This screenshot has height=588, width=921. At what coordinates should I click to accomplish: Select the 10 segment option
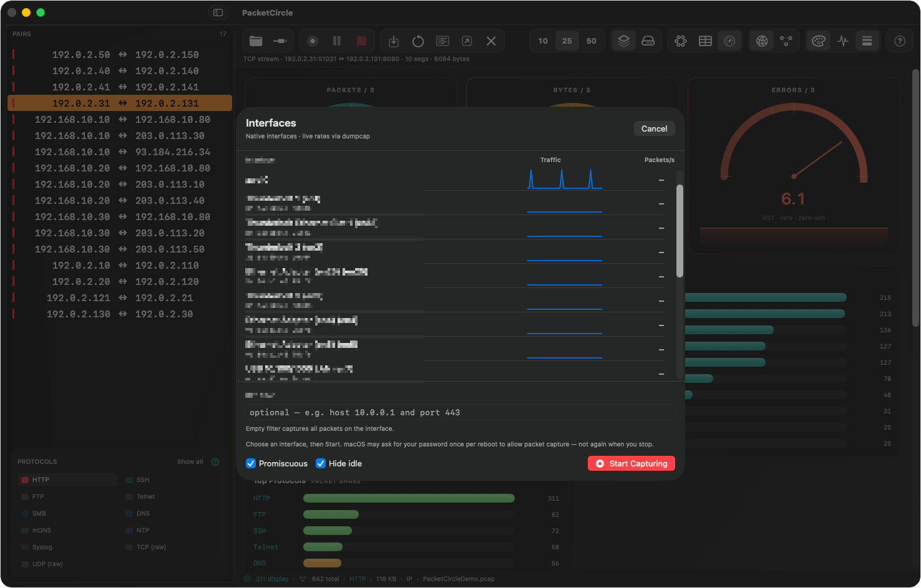click(x=543, y=41)
